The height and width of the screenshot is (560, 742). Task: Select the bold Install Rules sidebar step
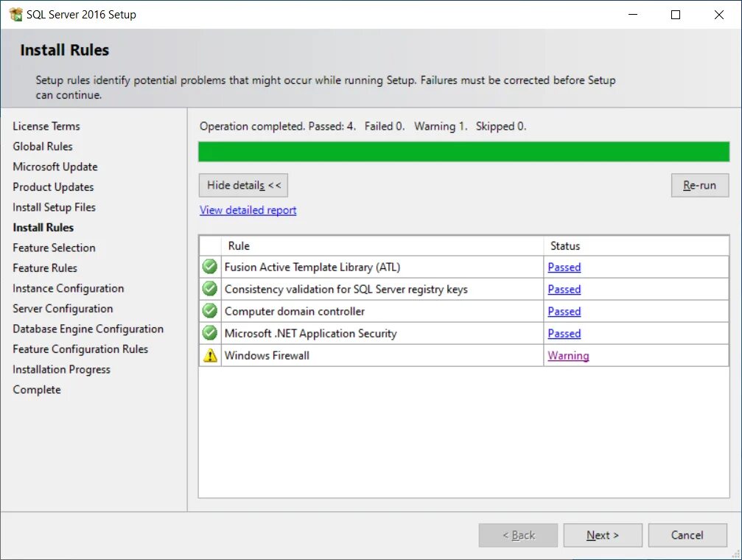tap(43, 228)
